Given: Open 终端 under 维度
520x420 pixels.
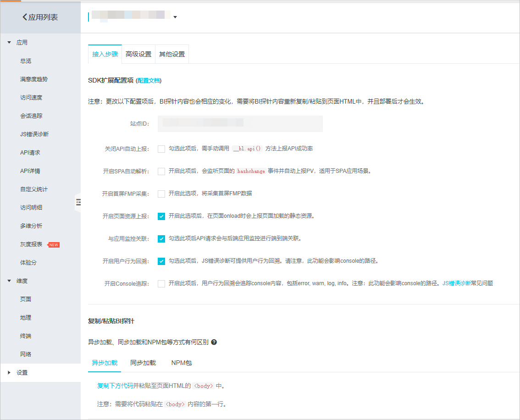Looking at the screenshot, I should pos(26,336).
